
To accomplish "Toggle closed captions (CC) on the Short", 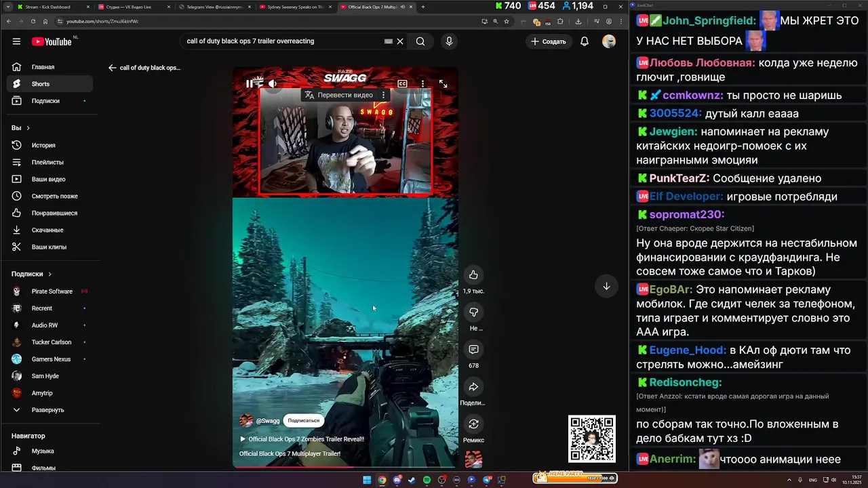I will tap(402, 84).
